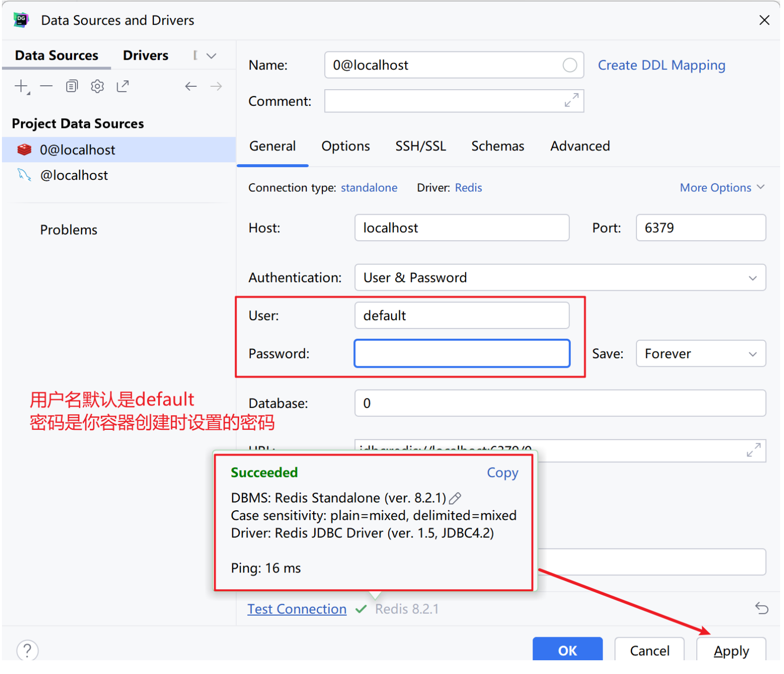The width and height of the screenshot is (784, 674).
Task: Click the Apply button
Action: [x=731, y=649]
